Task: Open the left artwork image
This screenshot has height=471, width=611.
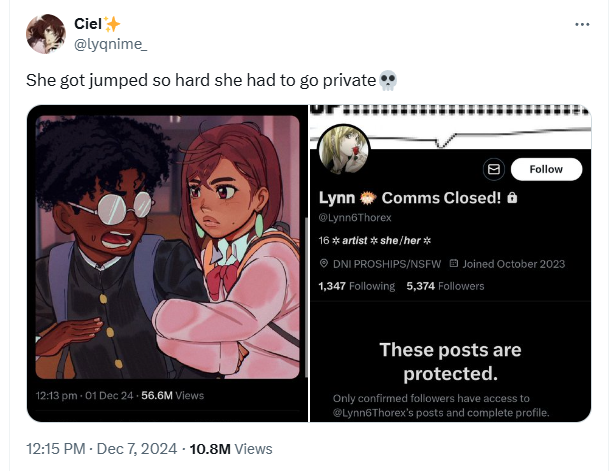Action: click(x=168, y=263)
